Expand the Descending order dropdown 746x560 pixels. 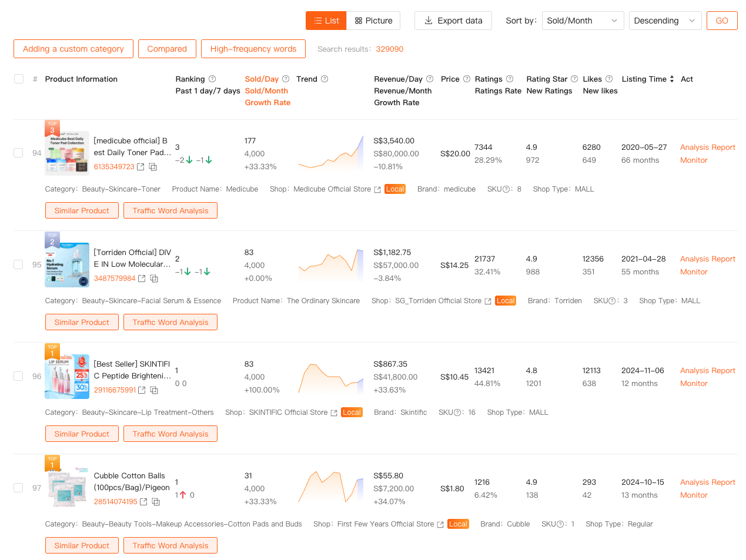pyautogui.click(x=664, y=21)
